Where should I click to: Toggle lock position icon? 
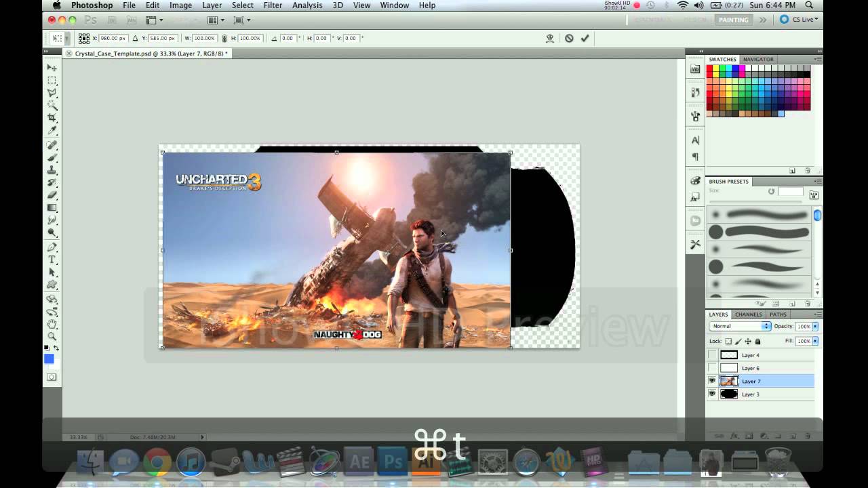748,342
